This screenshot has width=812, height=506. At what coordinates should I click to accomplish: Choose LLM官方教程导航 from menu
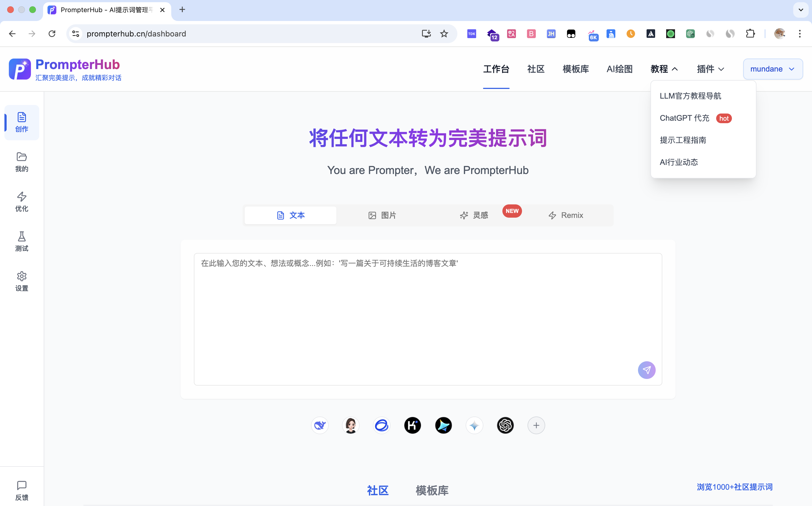(x=690, y=96)
